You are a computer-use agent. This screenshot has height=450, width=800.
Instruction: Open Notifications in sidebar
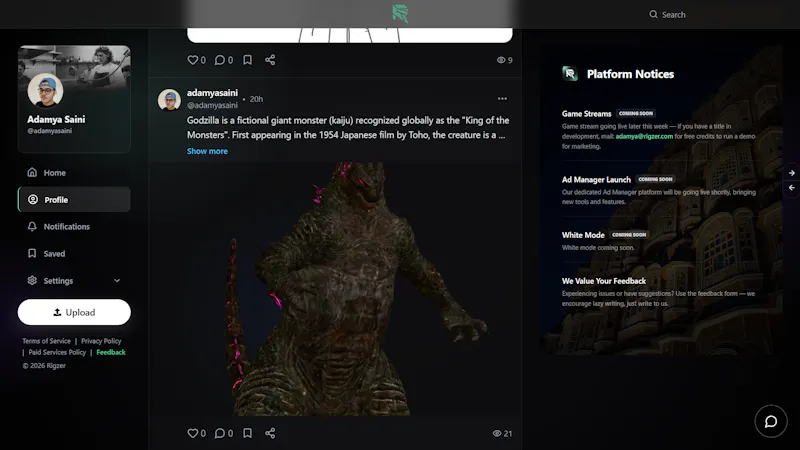click(74, 227)
